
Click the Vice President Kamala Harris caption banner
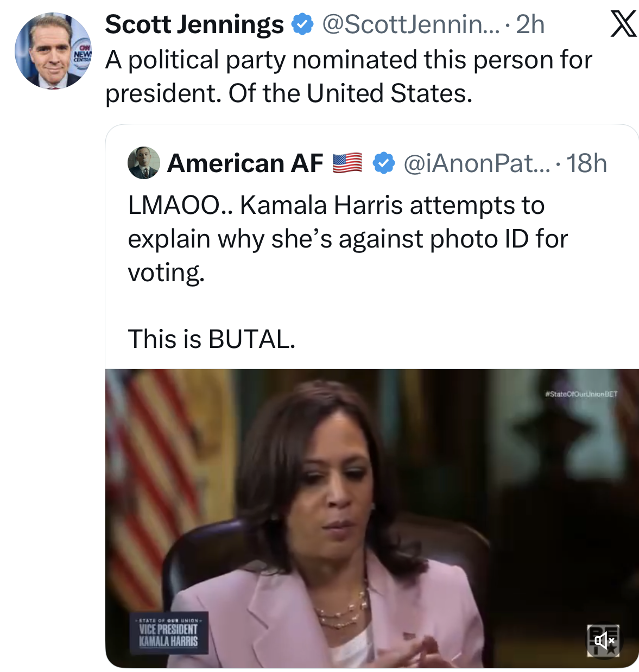point(169,633)
